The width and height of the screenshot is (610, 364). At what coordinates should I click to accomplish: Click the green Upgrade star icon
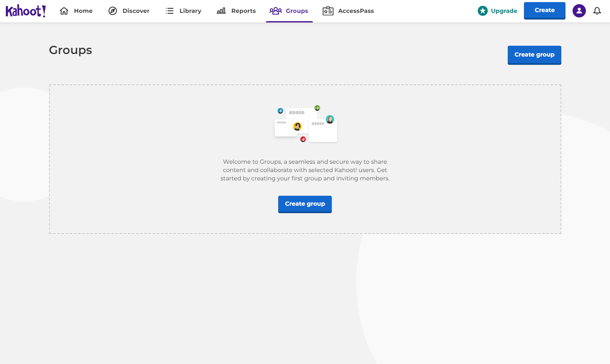483,11
